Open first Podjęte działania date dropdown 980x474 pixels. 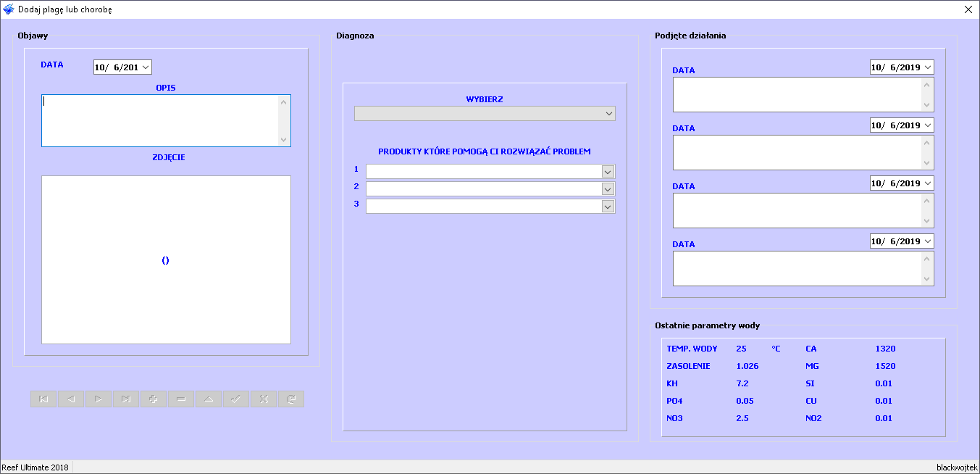pyautogui.click(x=927, y=67)
